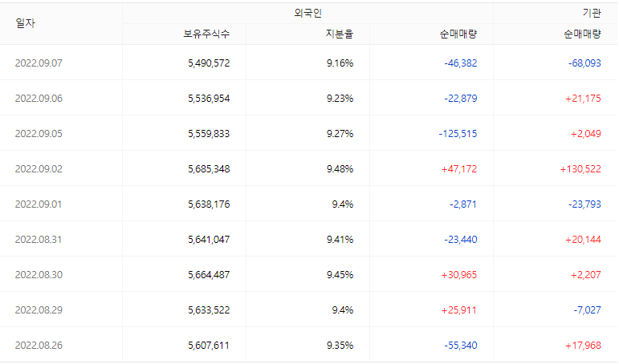Click the 9.35% ownership value
619x364 pixels.
[340, 346]
